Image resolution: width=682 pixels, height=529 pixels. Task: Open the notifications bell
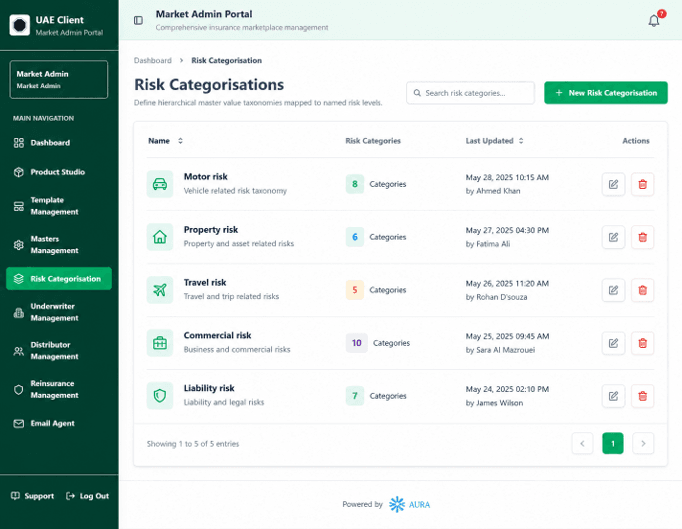[x=654, y=20]
